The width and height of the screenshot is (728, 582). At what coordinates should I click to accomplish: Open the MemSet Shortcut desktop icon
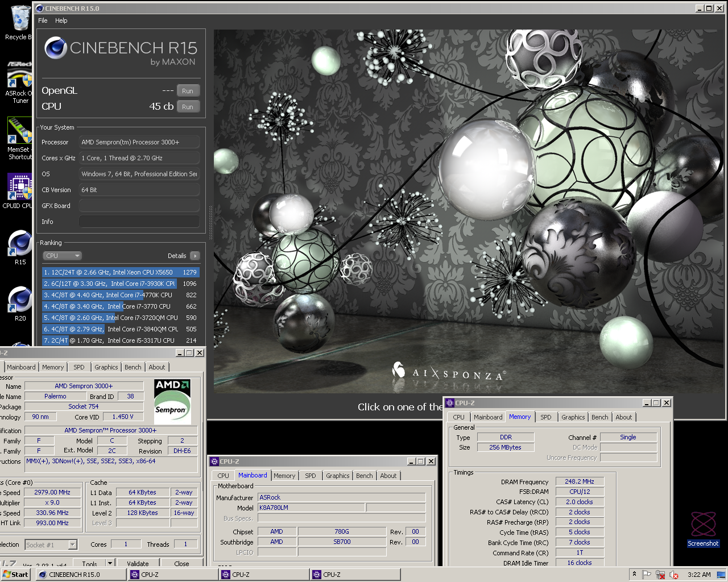[x=19, y=139]
